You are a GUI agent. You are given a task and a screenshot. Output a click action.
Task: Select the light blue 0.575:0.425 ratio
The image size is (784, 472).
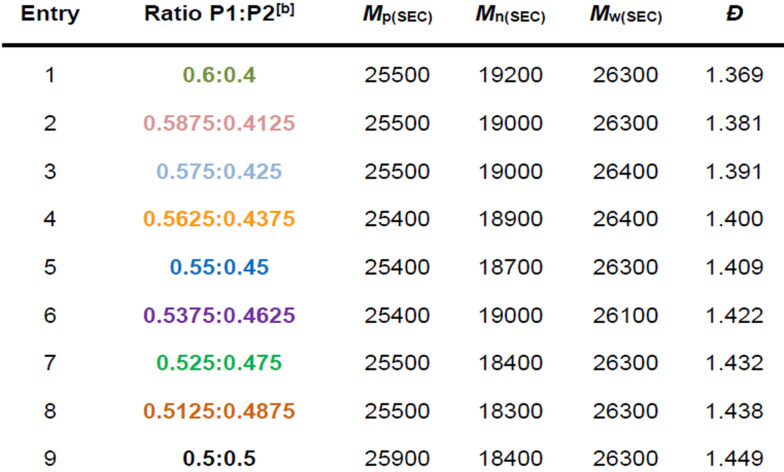pos(219,171)
